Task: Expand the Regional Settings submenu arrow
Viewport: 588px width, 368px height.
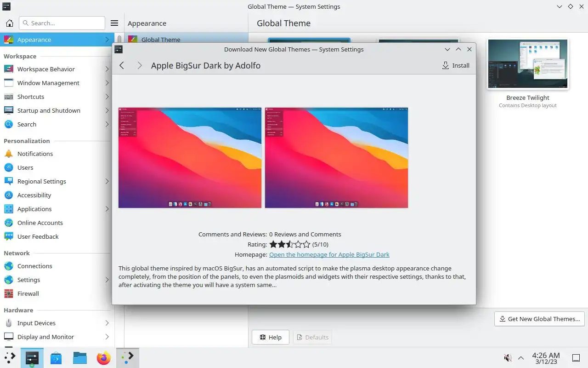Action: tap(107, 181)
